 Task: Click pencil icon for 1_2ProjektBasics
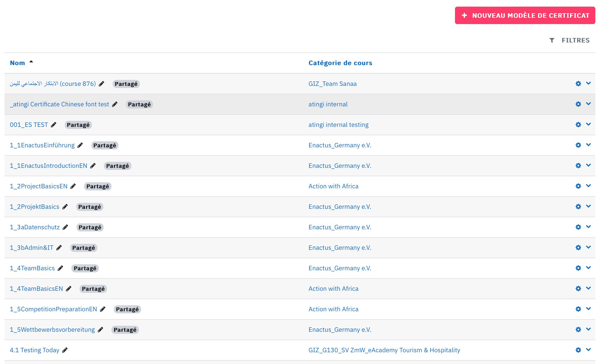pyautogui.click(x=65, y=207)
